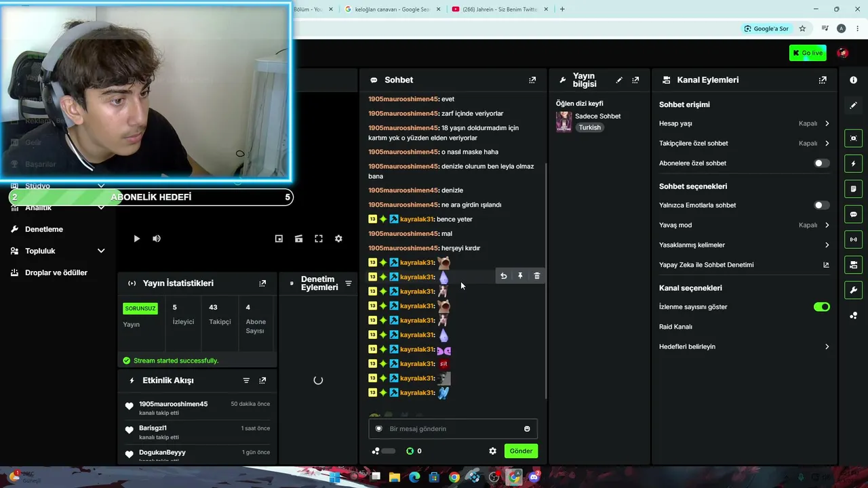The width and height of the screenshot is (868, 488).
Task: Expand Hesap yaşı setting
Action: (745, 123)
